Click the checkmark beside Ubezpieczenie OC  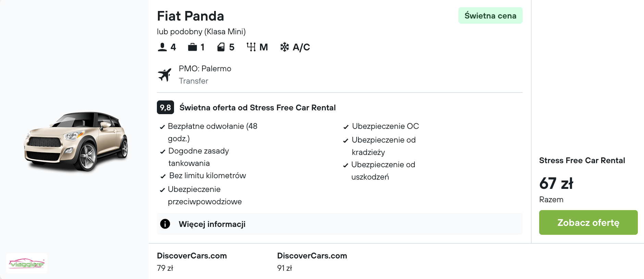(x=346, y=126)
